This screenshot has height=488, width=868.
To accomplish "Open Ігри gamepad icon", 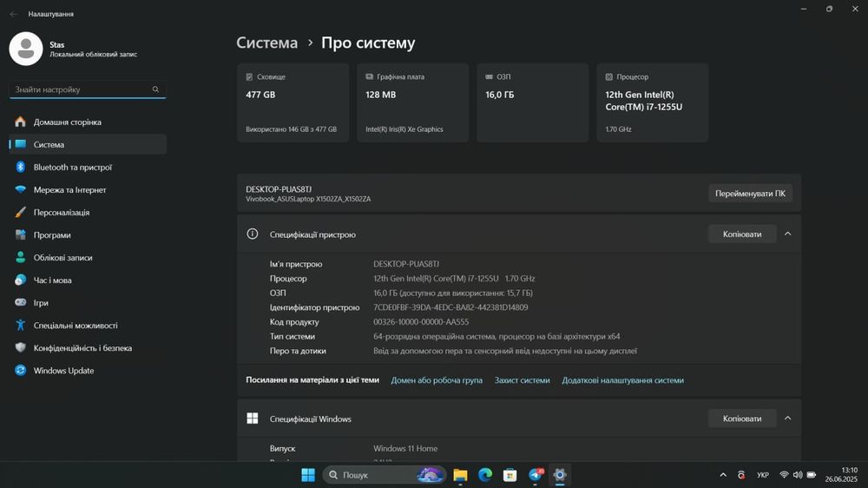I will [21, 302].
